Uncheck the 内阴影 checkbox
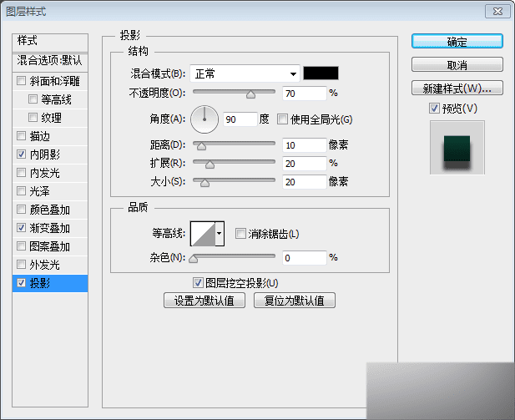The image size is (515, 420). [22, 154]
